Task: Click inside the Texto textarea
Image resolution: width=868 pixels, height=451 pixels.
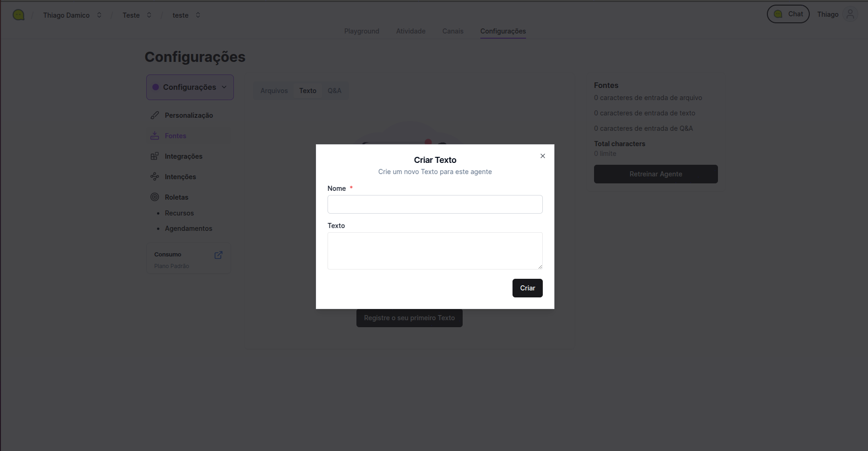Action: pyautogui.click(x=435, y=251)
